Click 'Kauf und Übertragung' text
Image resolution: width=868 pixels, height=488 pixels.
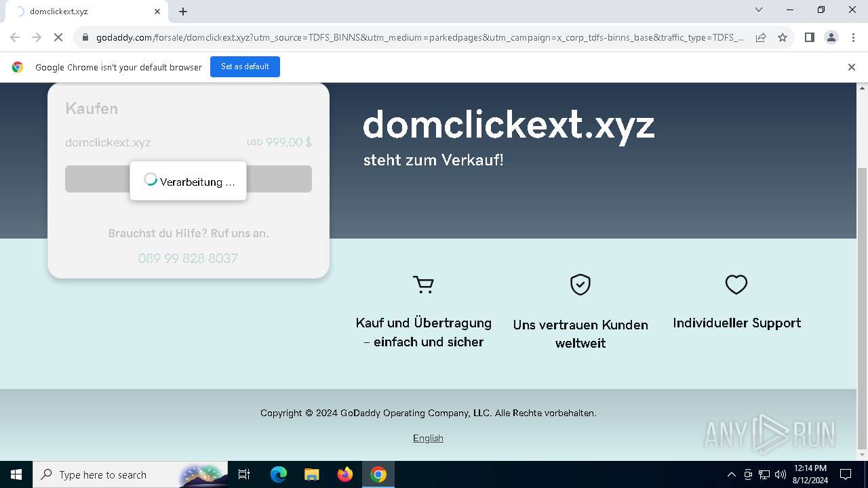click(x=424, y=332)
